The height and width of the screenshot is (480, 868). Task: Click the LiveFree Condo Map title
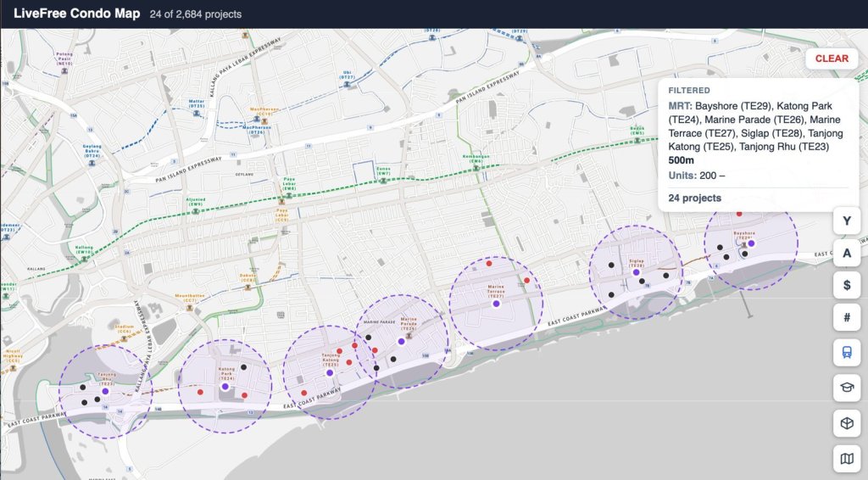click(76, 14)
